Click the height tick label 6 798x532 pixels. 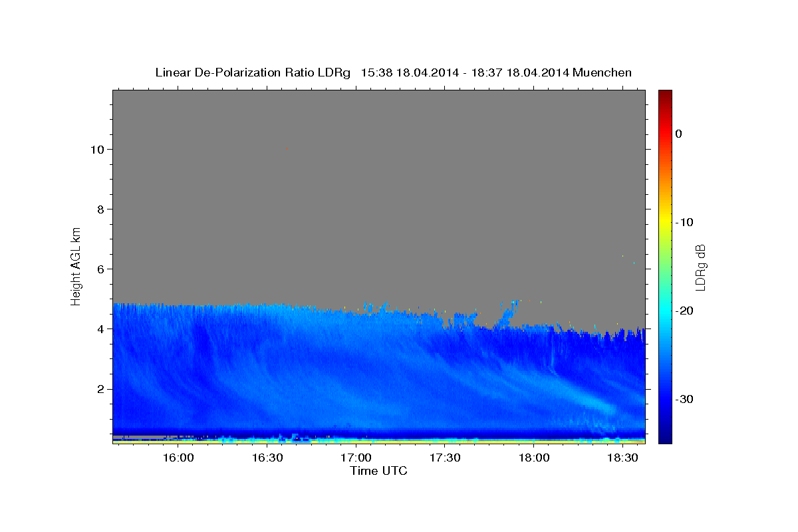click(x=101, y=269)
